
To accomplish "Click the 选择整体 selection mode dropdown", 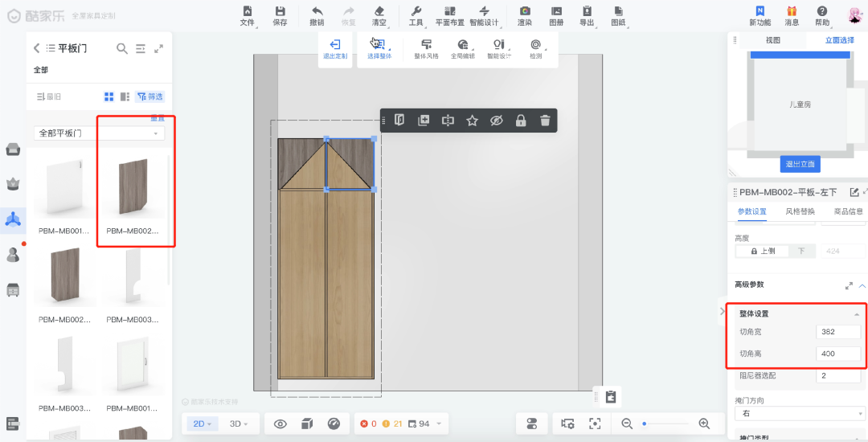I will pos(379,49).
